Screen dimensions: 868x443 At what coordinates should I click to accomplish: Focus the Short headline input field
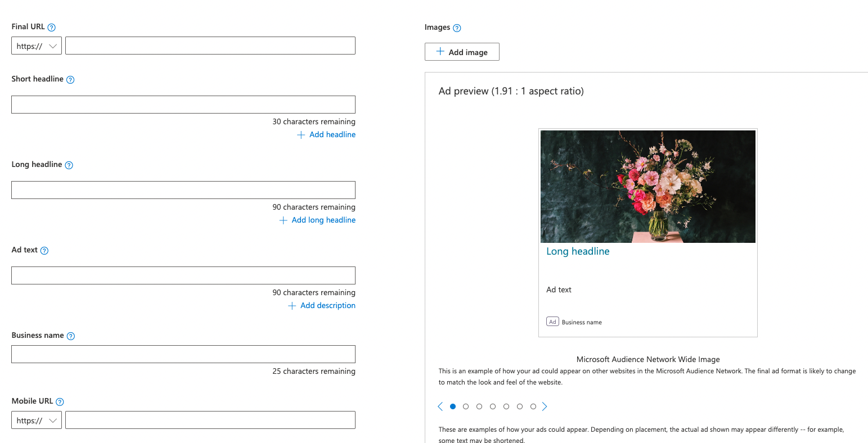point(183,105)
